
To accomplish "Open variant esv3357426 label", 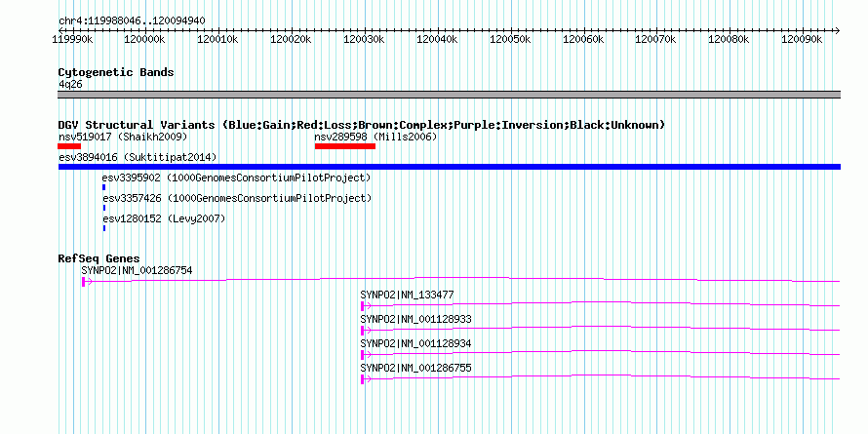I will point(237,198).
